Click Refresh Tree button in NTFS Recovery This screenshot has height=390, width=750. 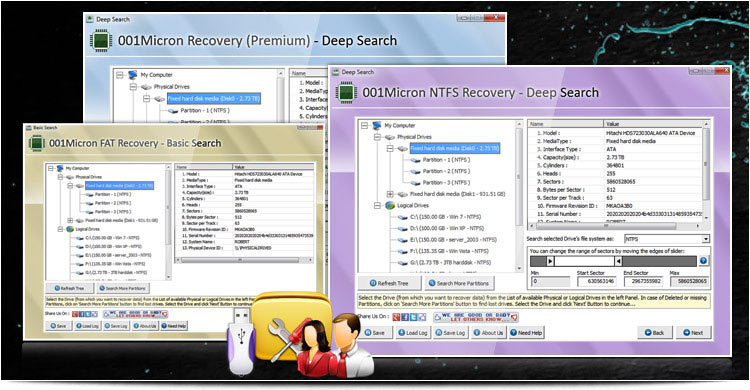point(389,283)
